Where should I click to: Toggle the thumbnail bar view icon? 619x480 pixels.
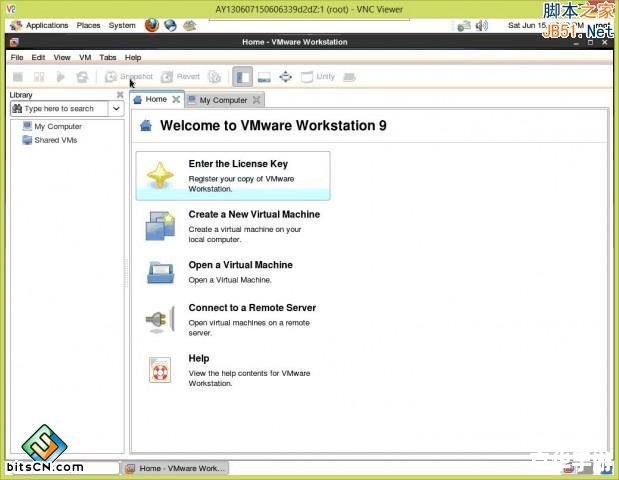point(264,76)
